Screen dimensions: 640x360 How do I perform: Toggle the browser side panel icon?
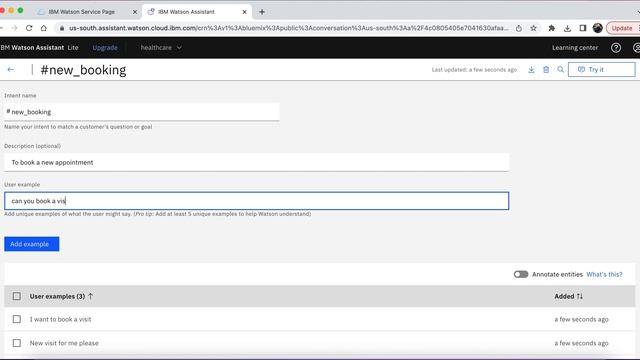[x=583, y=28]
